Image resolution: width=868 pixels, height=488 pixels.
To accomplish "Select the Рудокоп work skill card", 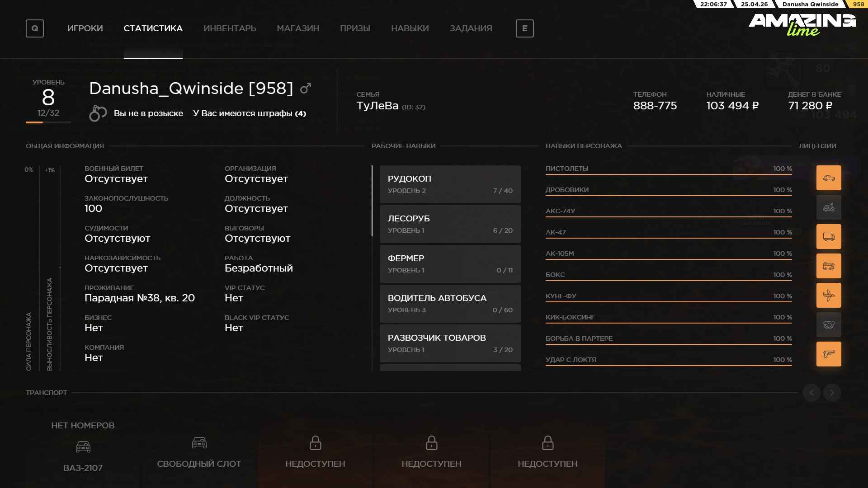I will coord(450,184).
